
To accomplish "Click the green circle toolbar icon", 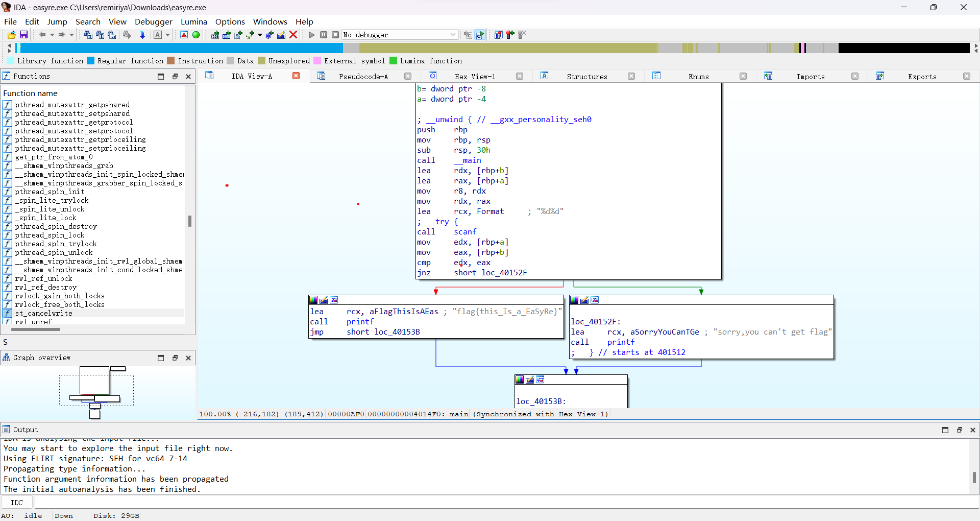I will (x=196, y=35).
